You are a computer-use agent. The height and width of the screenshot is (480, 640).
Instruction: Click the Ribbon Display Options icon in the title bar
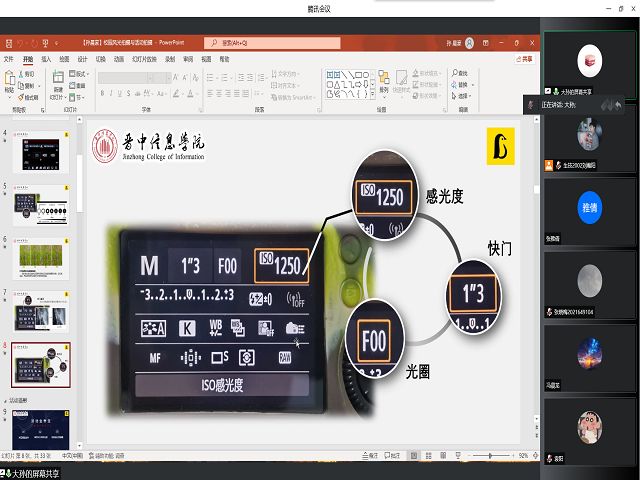pos(486,43)
